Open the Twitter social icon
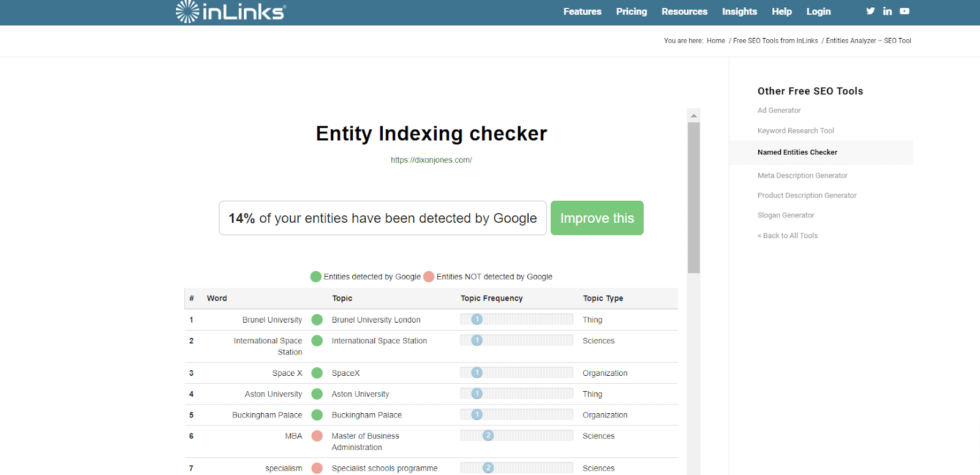 870,11
